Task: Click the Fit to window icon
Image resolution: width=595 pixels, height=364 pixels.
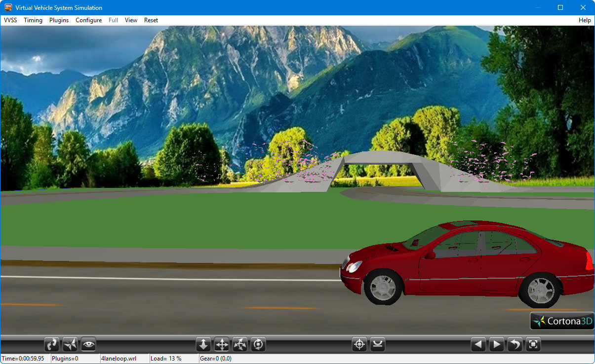Action: click(533, 344)
